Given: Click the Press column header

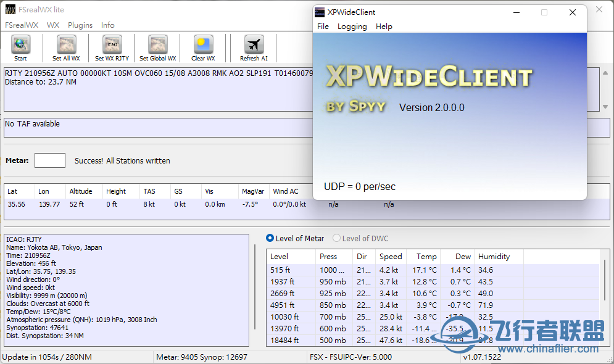Looking at the screenshot, I should [334, 257].
